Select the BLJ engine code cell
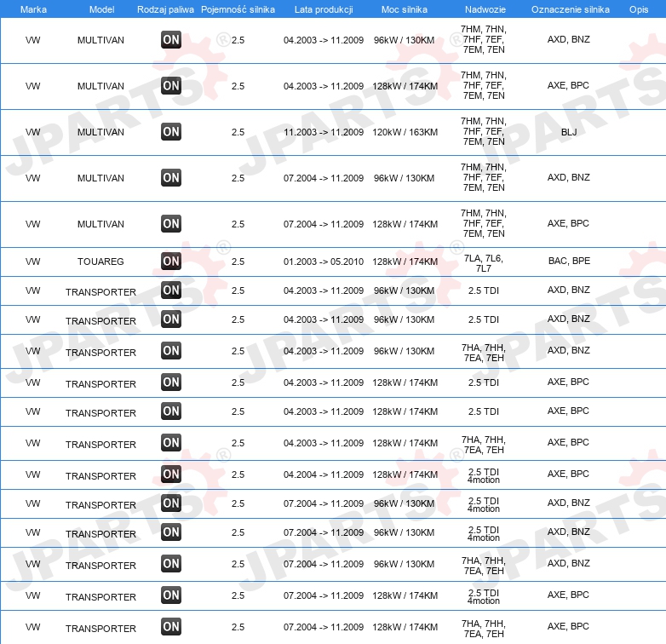This screenshot has height=644, width=666. coord(569,132)
